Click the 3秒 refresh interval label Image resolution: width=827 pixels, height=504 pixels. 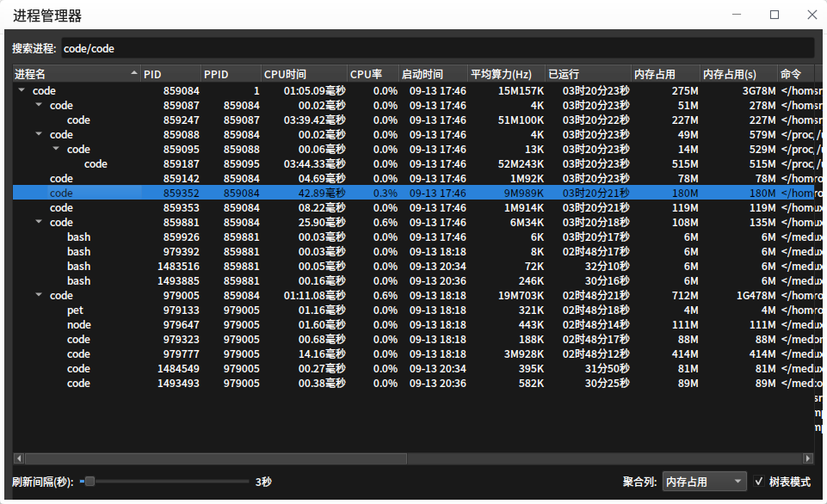coord(263,482)
